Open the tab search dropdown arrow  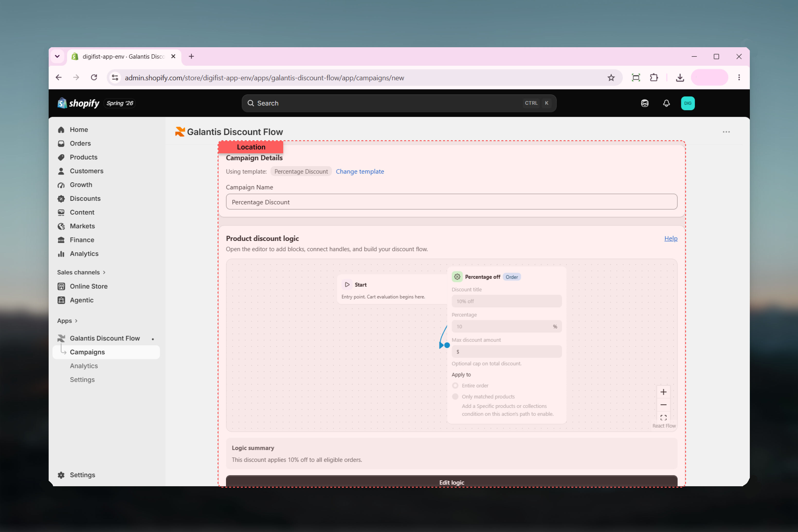(57, 56)
